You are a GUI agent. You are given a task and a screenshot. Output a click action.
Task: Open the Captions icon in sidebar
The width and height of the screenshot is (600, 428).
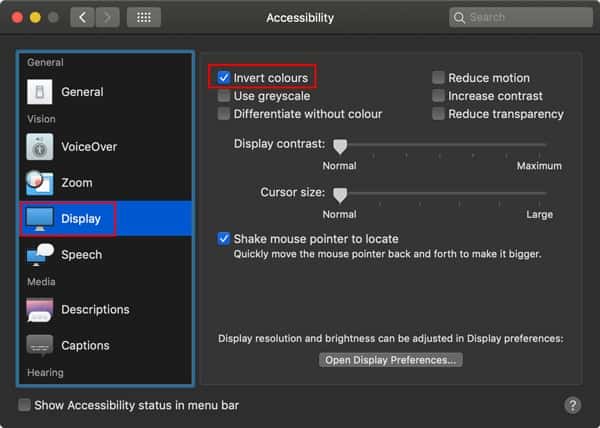click(39, 345)
